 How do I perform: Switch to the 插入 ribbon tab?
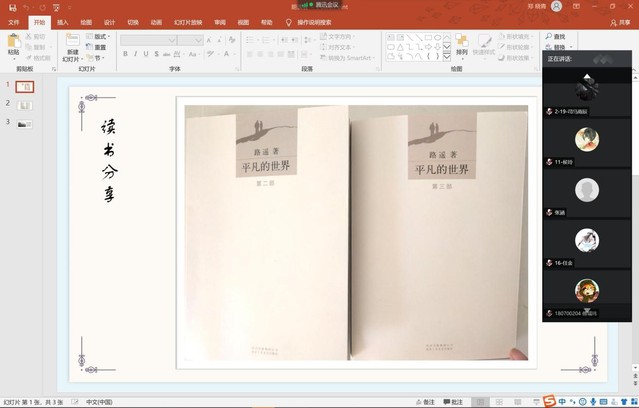[63, 22]
